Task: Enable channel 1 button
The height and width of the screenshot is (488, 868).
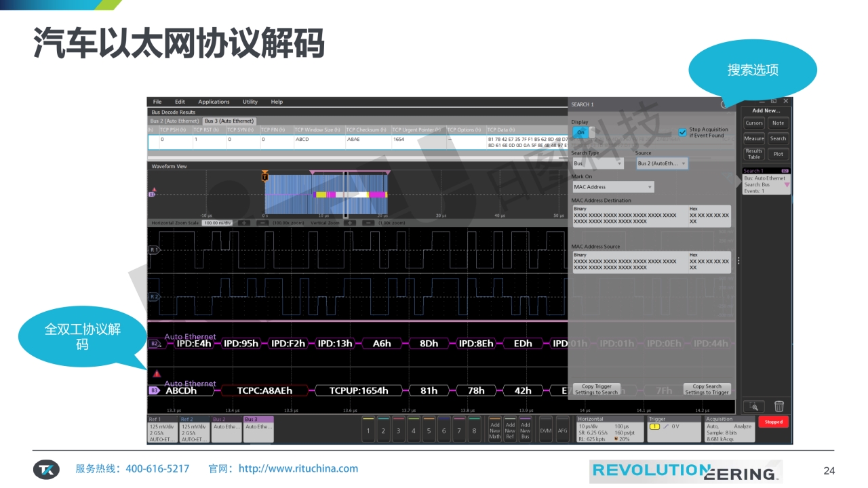Action: click(368, 430)
